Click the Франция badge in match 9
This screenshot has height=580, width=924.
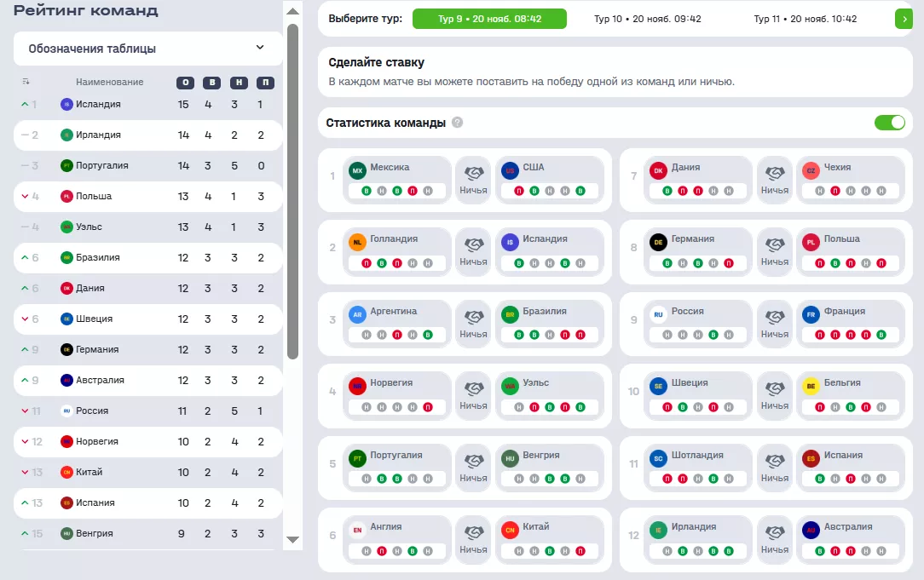(x=811, y=314)
